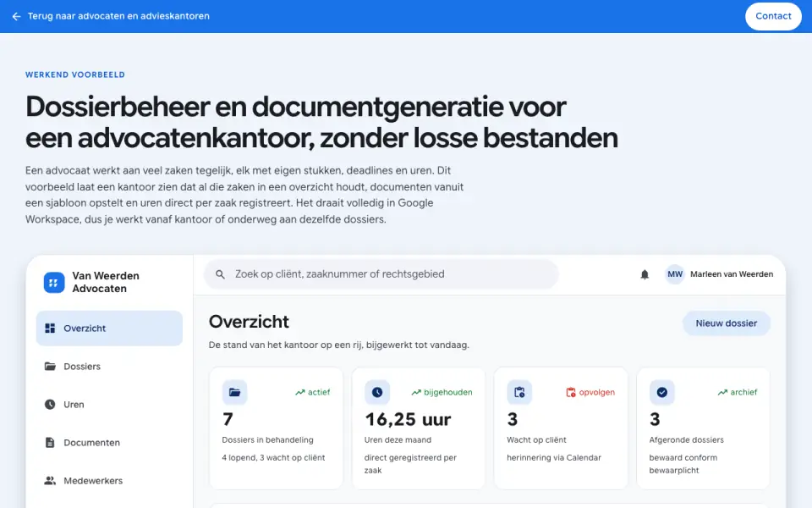Click the trend arrow icon beside 'actief'
The image size is (812, 508).
299,392
